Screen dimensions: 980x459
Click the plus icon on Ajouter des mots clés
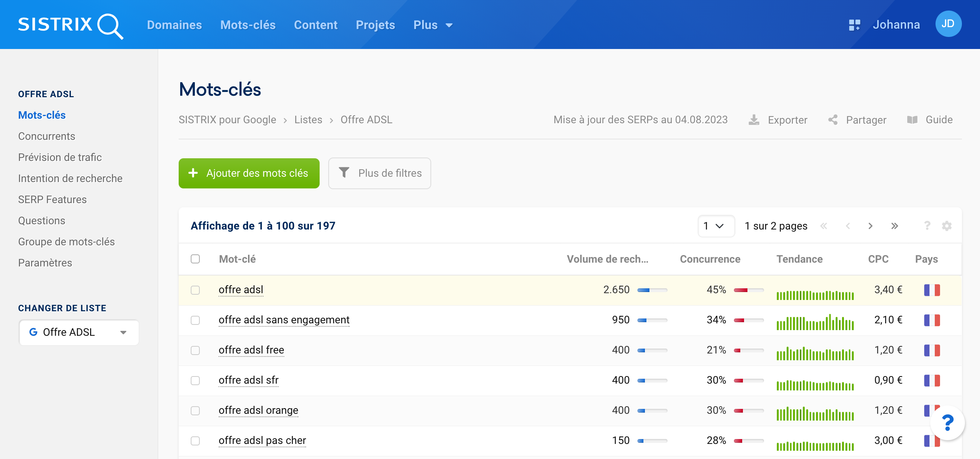point(193,173)
